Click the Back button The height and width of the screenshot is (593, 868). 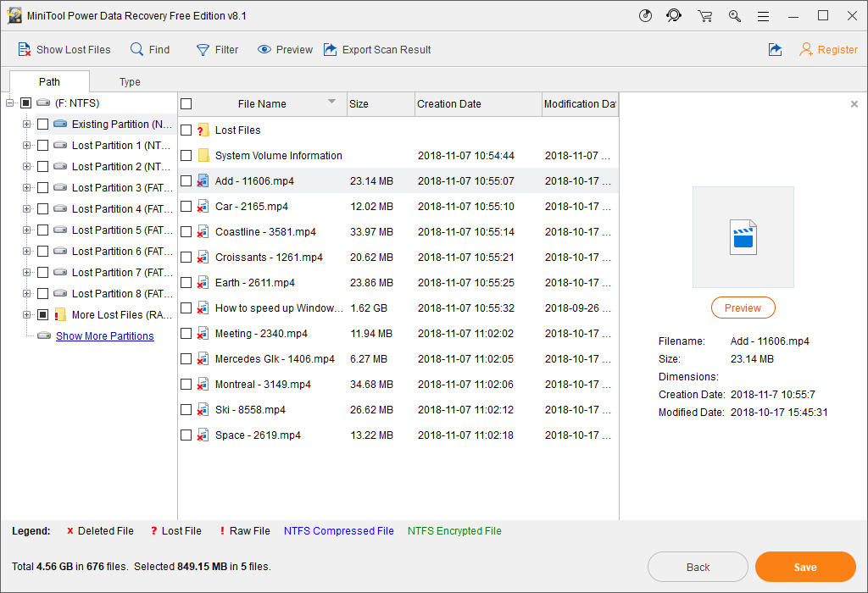pyautogui.click(x=698, y=567)
